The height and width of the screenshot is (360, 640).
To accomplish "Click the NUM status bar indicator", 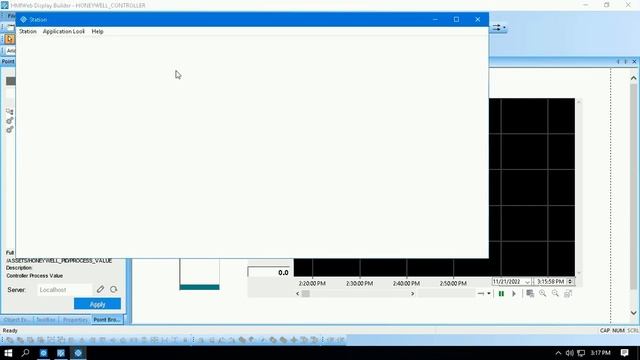I will click(618, 331).
